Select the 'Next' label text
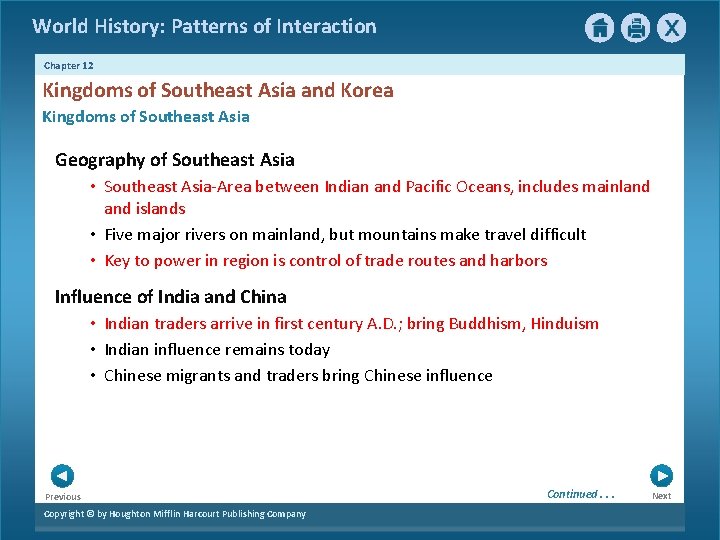The width and height of the screenshot is (720, 540). pos(662,496)
